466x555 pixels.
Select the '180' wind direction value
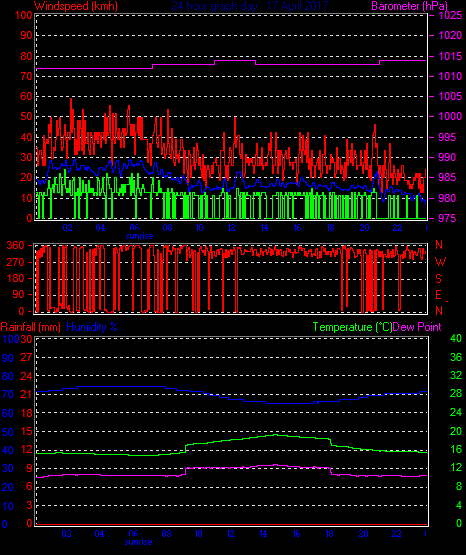click(16, 278)
